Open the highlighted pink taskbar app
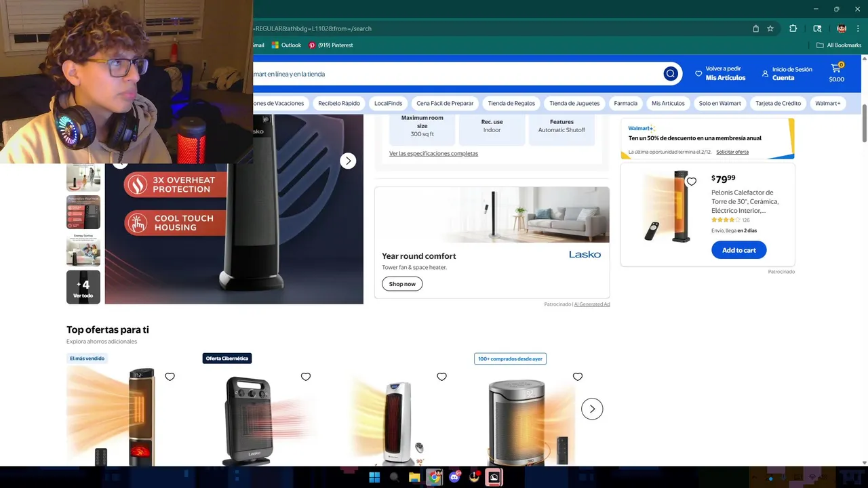This screenshot has width=868, height=488. (494, 477)
